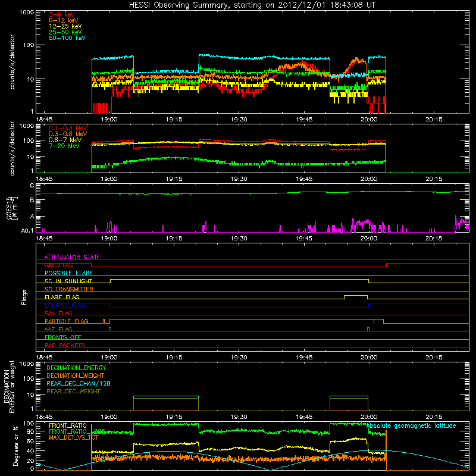Image resolution: width=476 pixels, height=476 pixels.
Task: Select the "ECLIPSE_FLAG" flag label
Action: coord(65,305)
